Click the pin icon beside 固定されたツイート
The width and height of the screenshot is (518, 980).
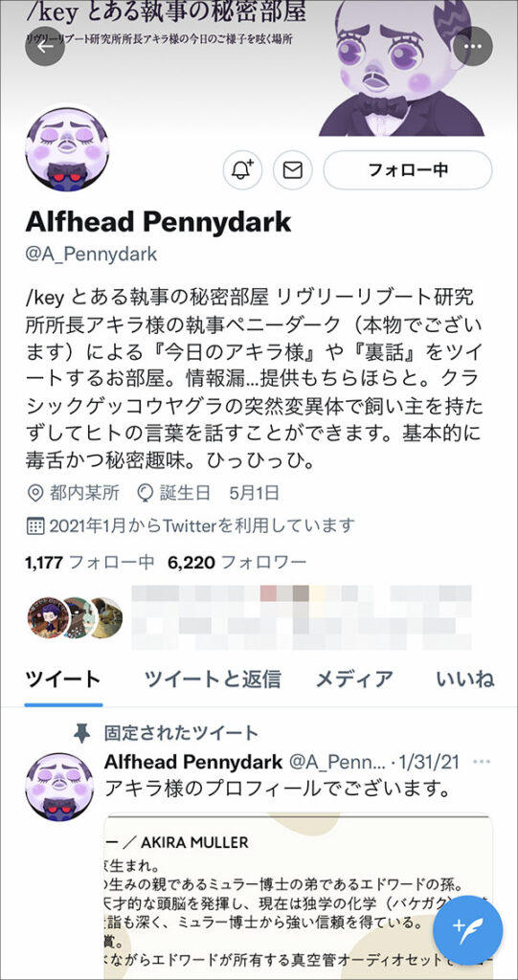pos(82,733)
